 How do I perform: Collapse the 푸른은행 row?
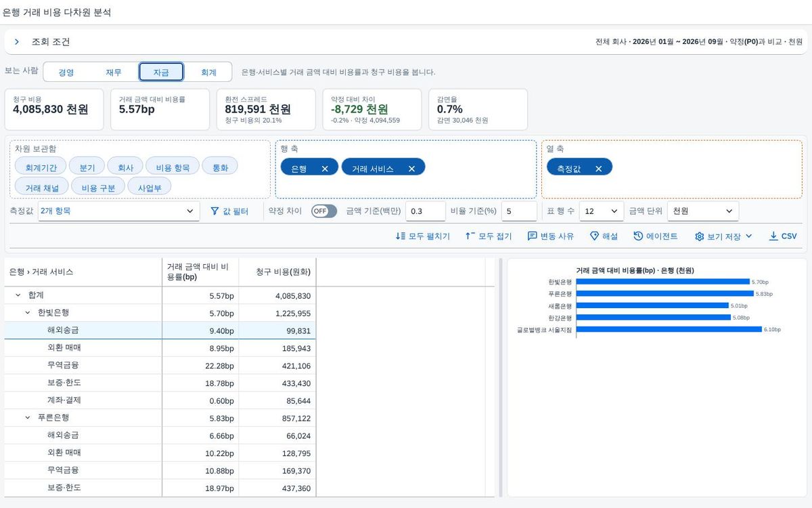tap(28, 418)
